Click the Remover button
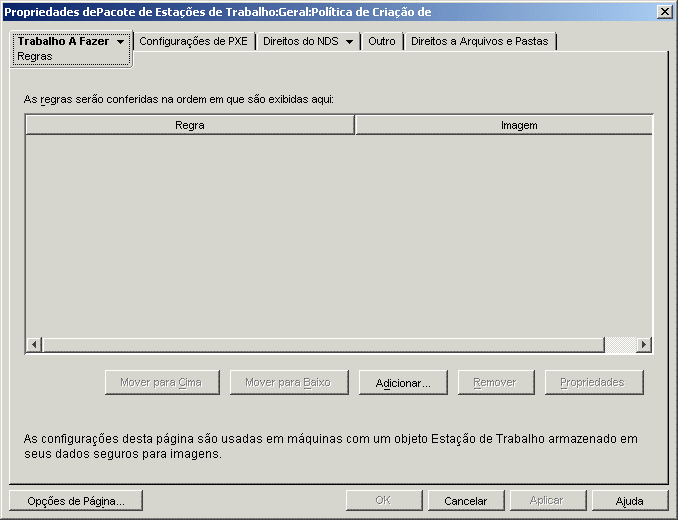This screenshot has height=520, width=678. tap(496, 382)
